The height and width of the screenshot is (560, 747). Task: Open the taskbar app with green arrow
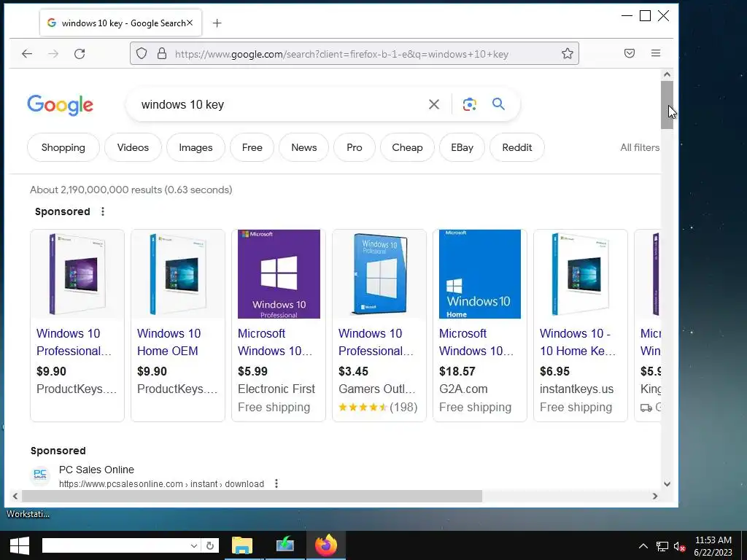285,545
